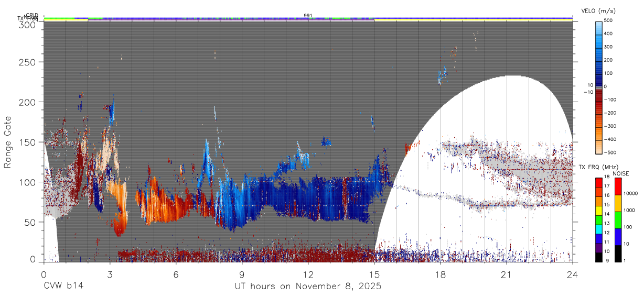Image resolution: width=644 pixels, height=297 pixels.
Task: Click the red 17–18 MHz frequency swatch
Action: (x=599, y=183)
